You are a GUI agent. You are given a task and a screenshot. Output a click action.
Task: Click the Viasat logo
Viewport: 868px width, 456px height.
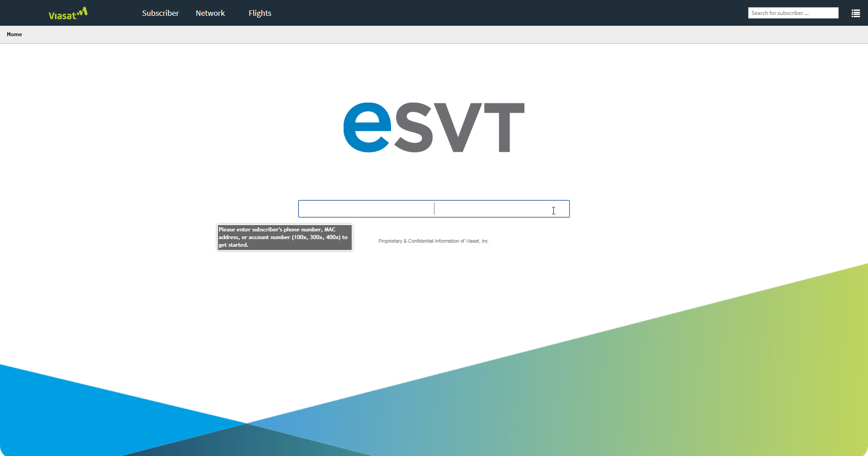[68, 14]
